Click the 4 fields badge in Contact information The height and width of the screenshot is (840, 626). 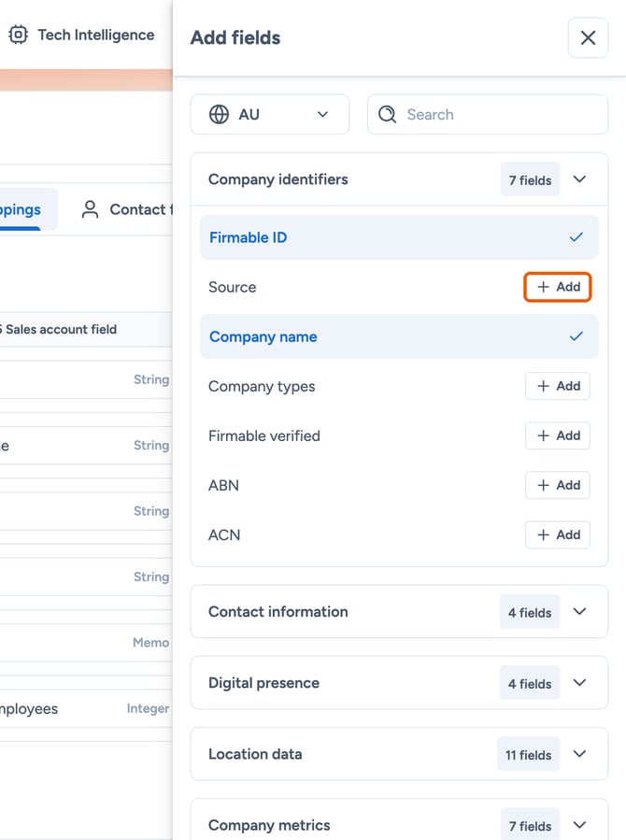[x=530, y=612]
